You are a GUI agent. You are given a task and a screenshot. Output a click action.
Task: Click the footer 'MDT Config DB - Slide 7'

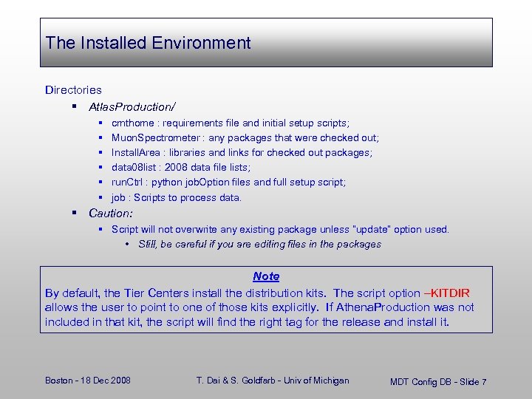pos(438,382)
